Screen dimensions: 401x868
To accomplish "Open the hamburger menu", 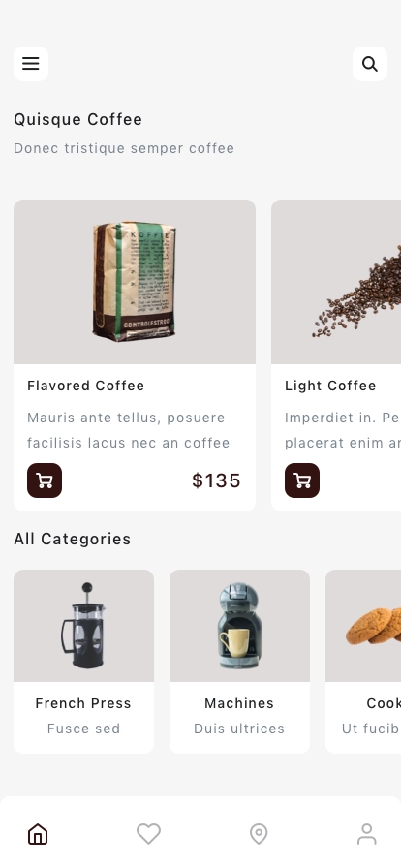I will (31, 64).
